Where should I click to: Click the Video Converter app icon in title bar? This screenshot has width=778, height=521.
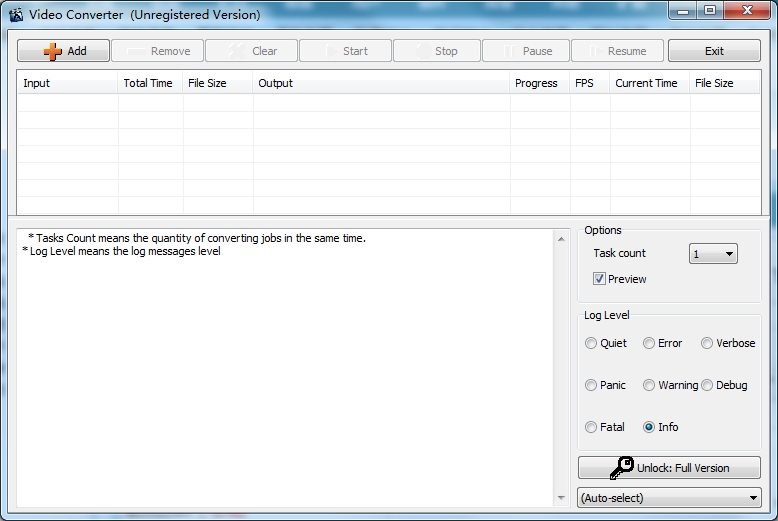[x=16, y=15]
